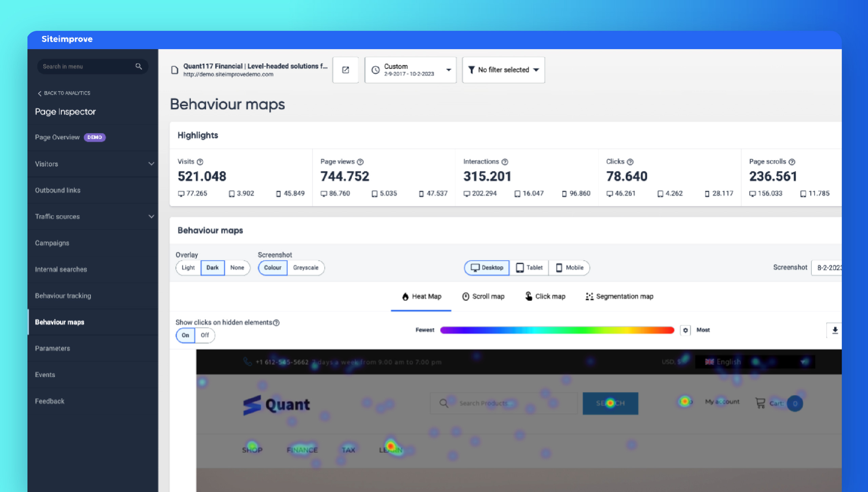Screen dimensions: 868x492
Task: Select the Greyscale screenshot option
Action: (305, 268)
